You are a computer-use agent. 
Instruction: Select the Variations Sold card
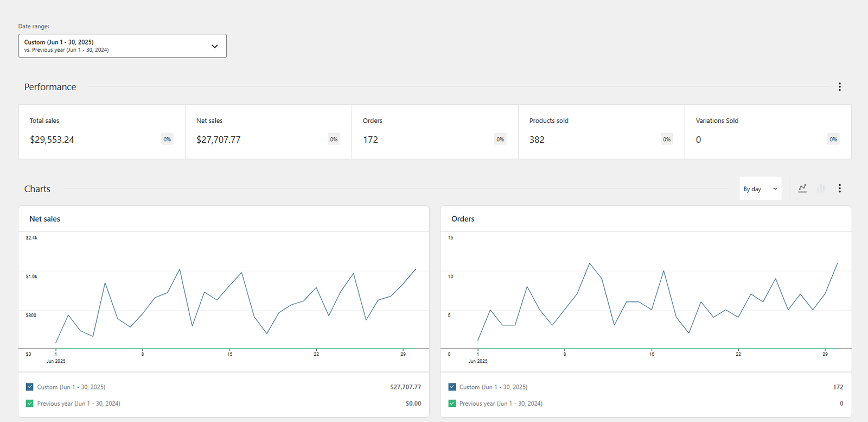(x=768, y=132)
